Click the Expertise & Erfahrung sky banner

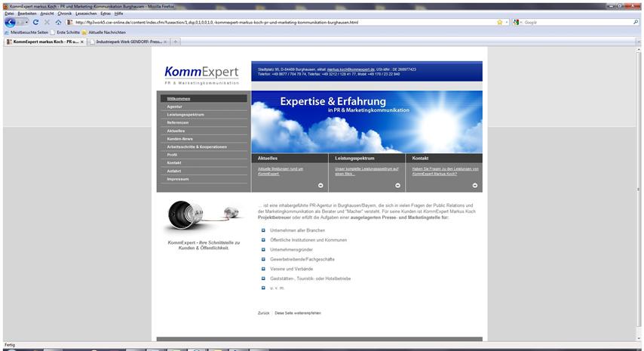pos(366,122)
